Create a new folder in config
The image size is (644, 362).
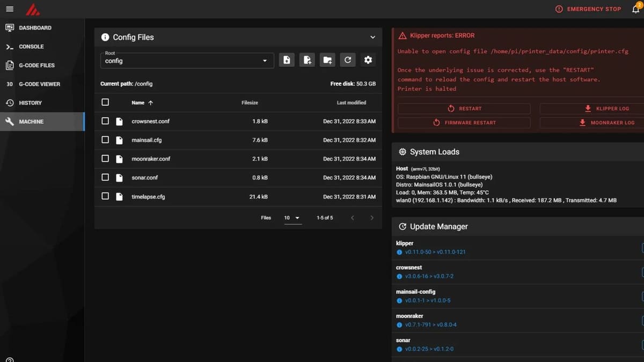click(x=327, y=60)
